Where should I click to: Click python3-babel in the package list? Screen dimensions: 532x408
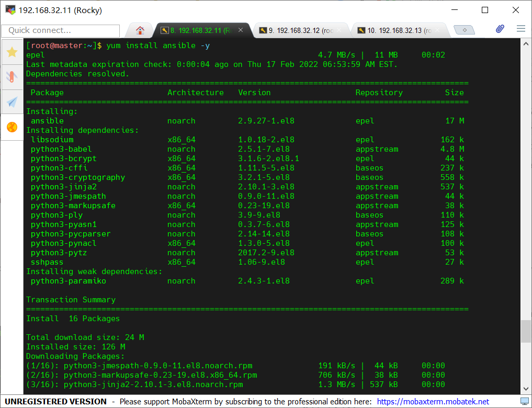pyautogui.click(x=61, y=149)
